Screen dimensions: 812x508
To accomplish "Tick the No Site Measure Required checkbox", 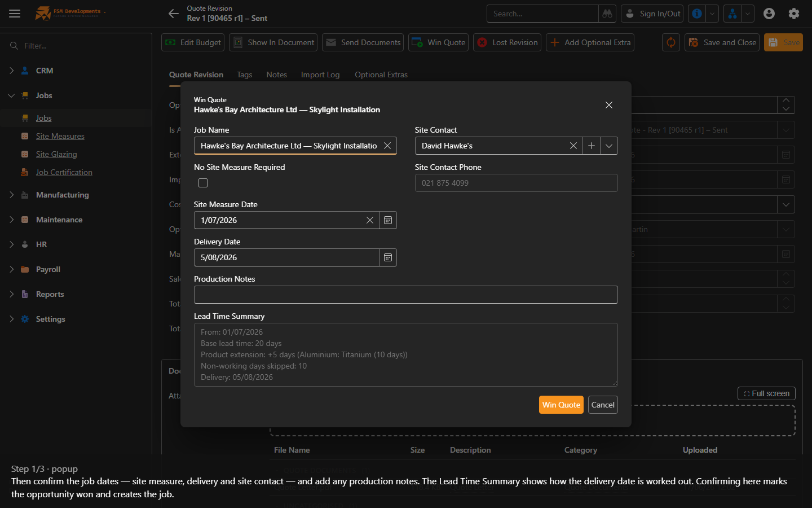I will 203,183.
